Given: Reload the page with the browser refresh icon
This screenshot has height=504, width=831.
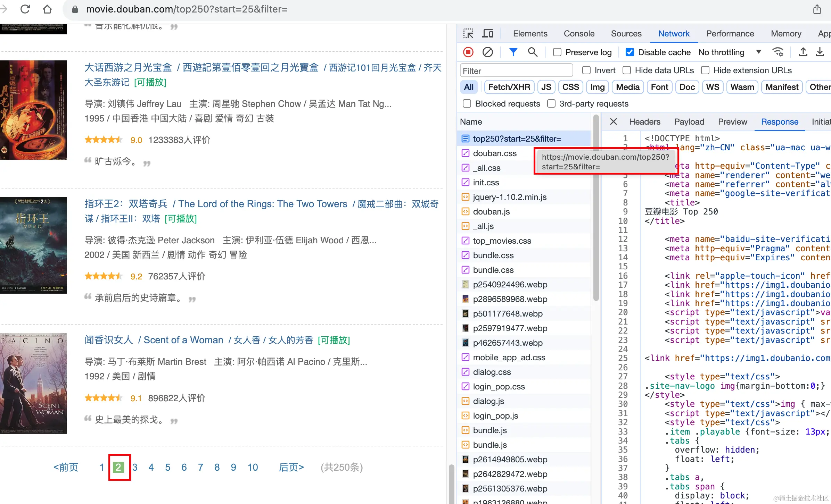Looking at the screenshot, I should (x=25, y=9).
